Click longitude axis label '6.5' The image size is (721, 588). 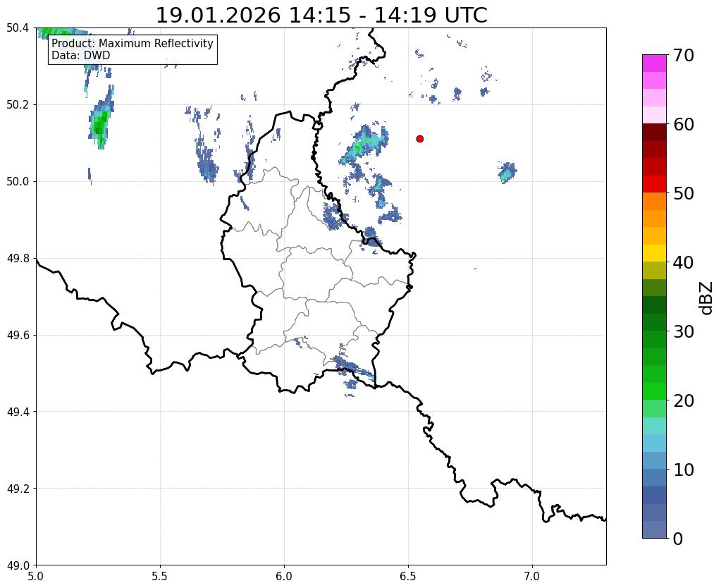(x=408, y=576)
